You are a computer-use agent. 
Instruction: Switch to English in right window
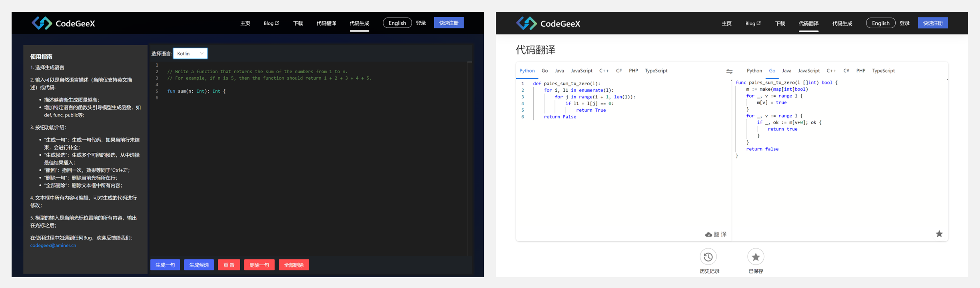tap(880, 23)
